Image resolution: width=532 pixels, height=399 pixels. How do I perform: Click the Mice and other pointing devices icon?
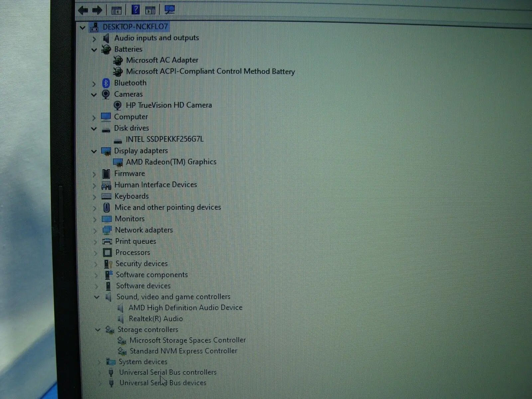coord(106,208)
